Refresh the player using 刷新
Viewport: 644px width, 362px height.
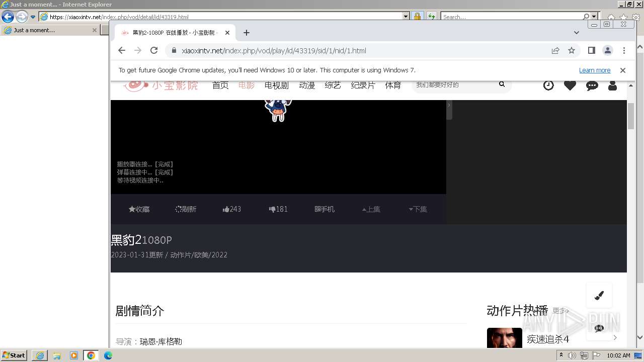point(186,209)
